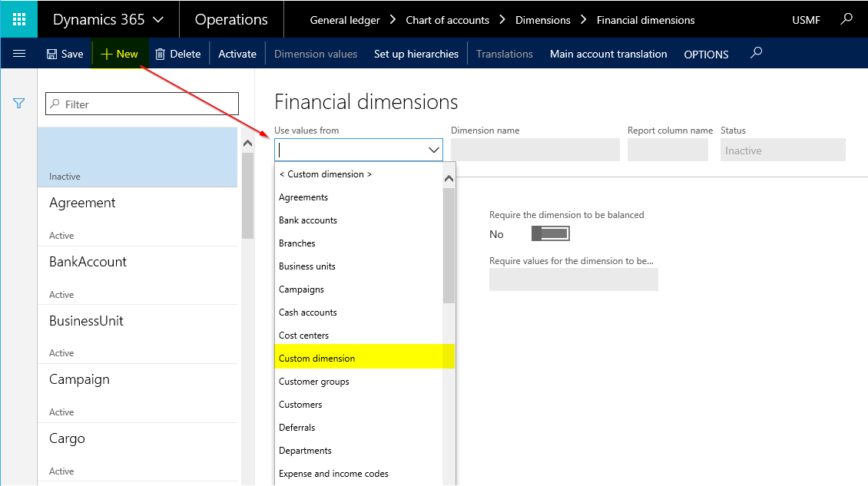Toggle the Require dimension to be balanced switch
This screenshot has height=486, width=868.
(x=550, y=233)
